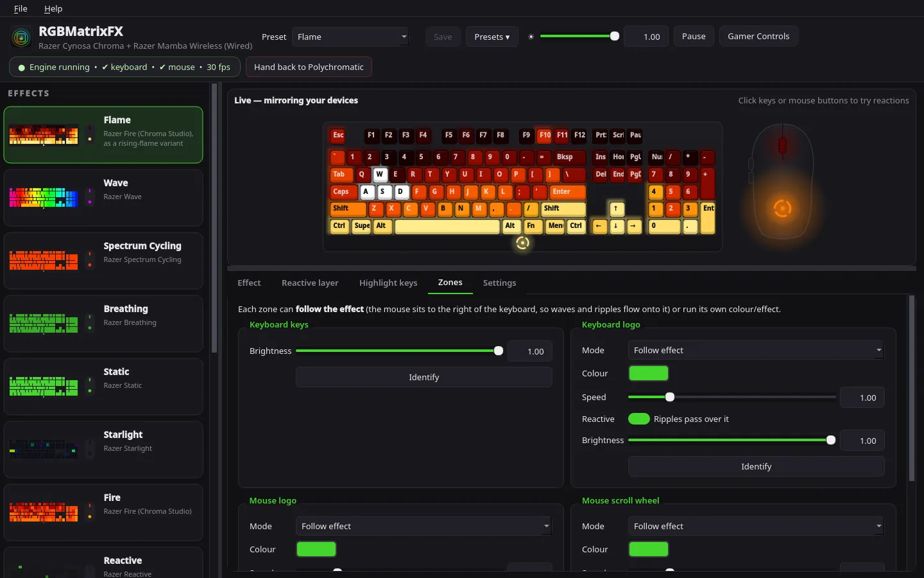Switch to the Settings tab
This screenshot has height=578, width=924.
(x=499, y=283)
